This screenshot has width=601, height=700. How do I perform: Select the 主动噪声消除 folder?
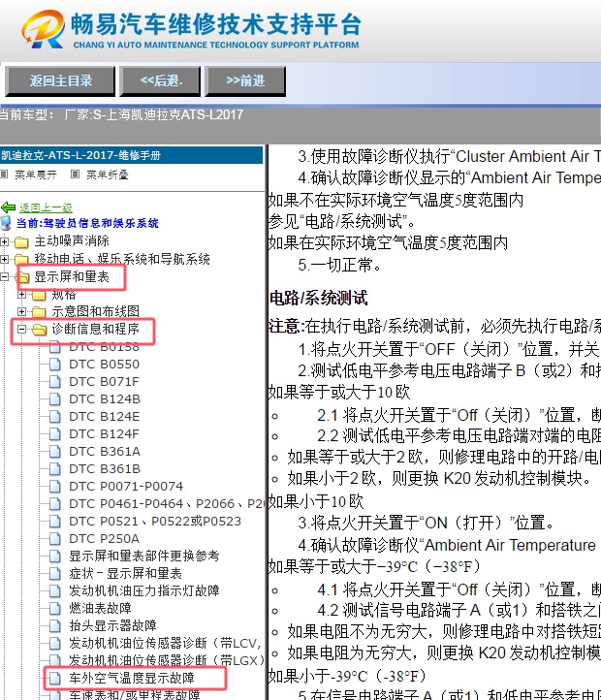72,241
